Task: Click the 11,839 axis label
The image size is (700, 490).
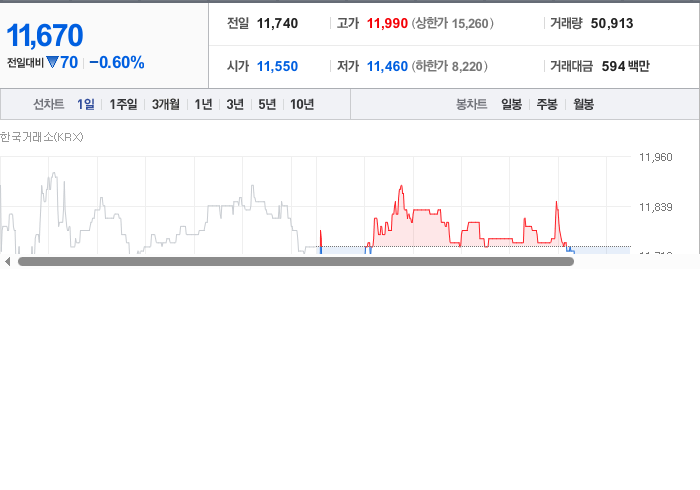Action: click(655, 207)
